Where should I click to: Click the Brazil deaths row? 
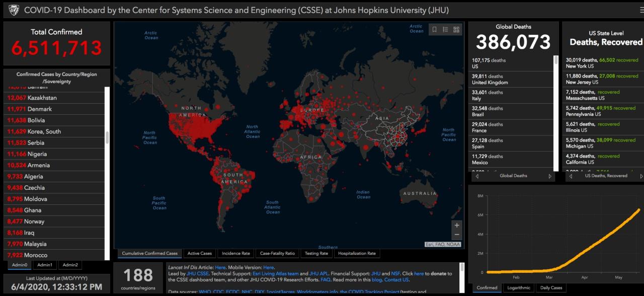coord(511,111)
